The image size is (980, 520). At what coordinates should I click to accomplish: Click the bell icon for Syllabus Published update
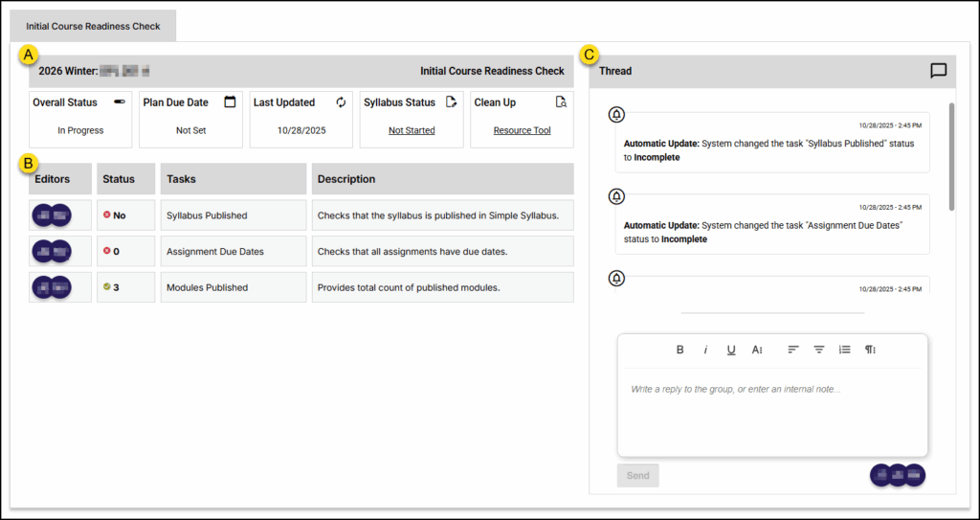(617, 115)
